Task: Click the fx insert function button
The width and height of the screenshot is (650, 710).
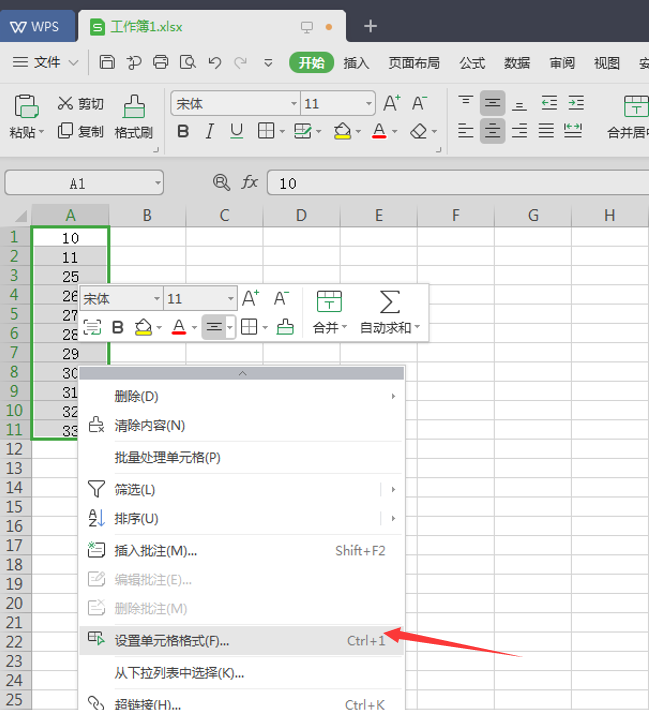Action: [x=250, y=182]
